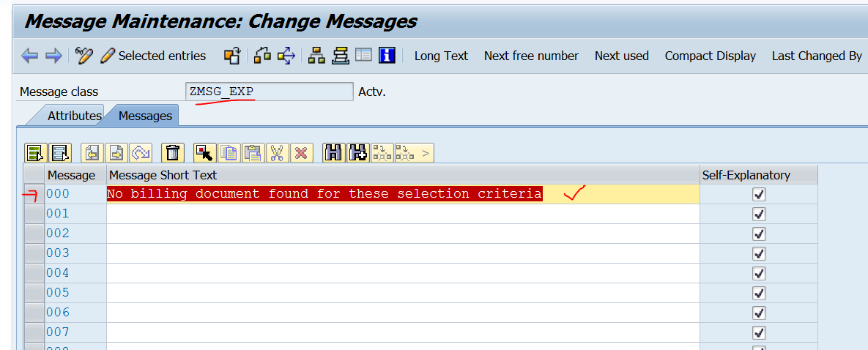Toggle Display/Change mode with the glasses-pencil icon
Image resolution: width=868 pixels, height=350 pixels.
(84, 56)
